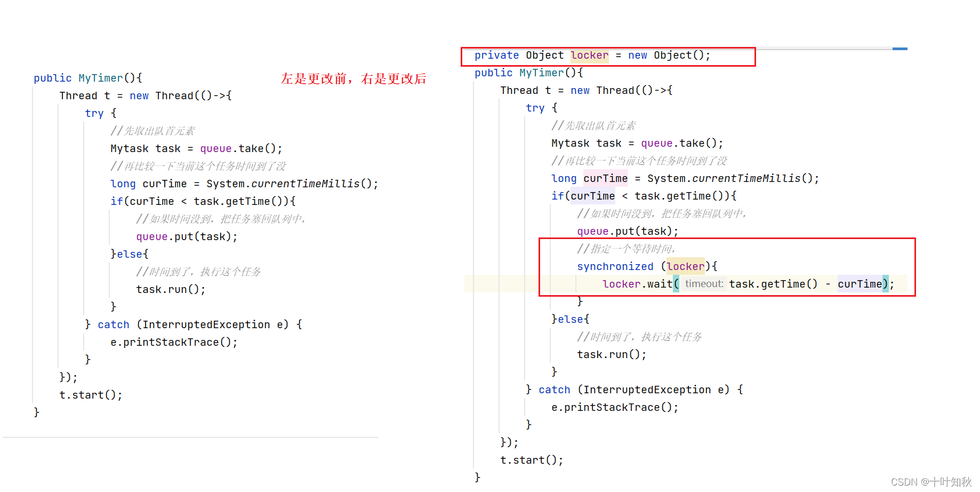Click 'locker.wait(' call in the modified code
980x492 pixels.
(x=640, y=284)
